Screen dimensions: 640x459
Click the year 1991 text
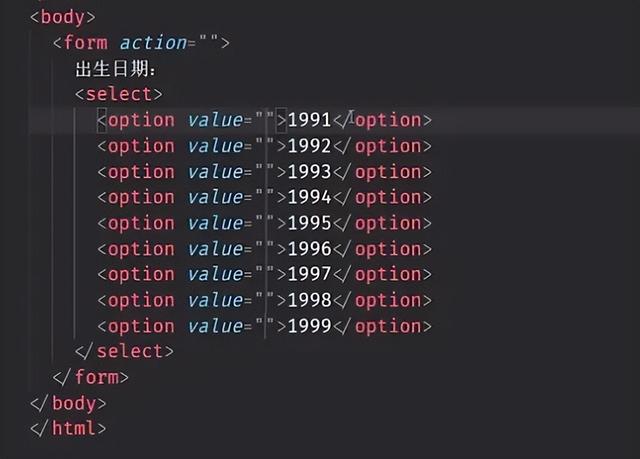[x=309, y=120]
